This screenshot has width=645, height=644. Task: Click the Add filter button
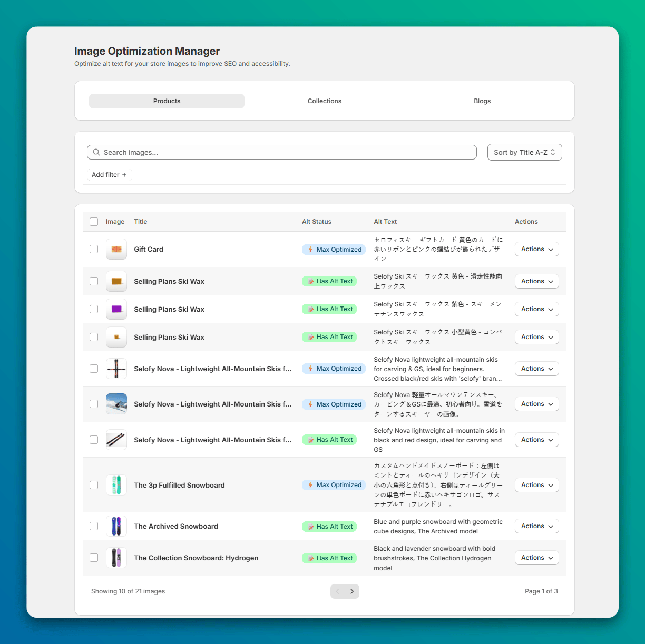click(109, 174)
